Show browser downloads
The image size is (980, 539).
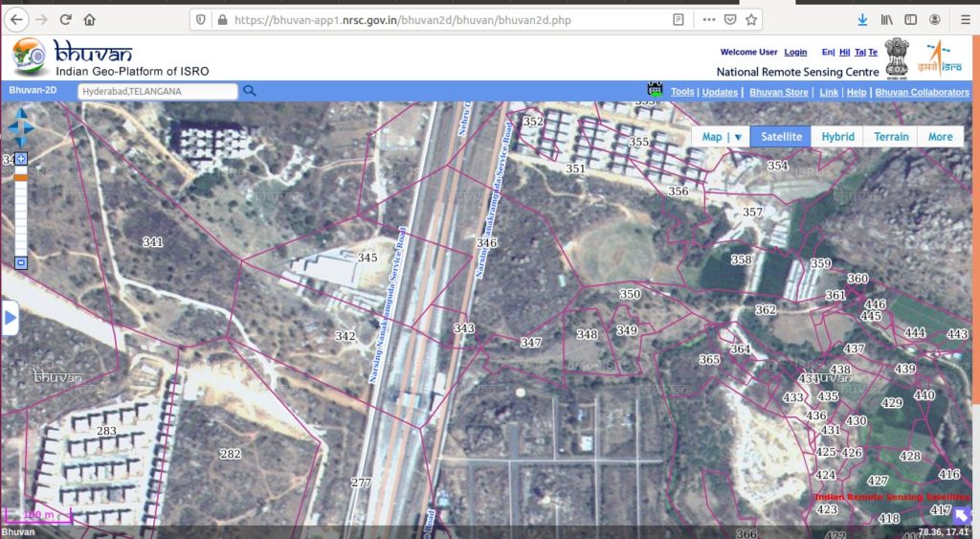(862, 19)
